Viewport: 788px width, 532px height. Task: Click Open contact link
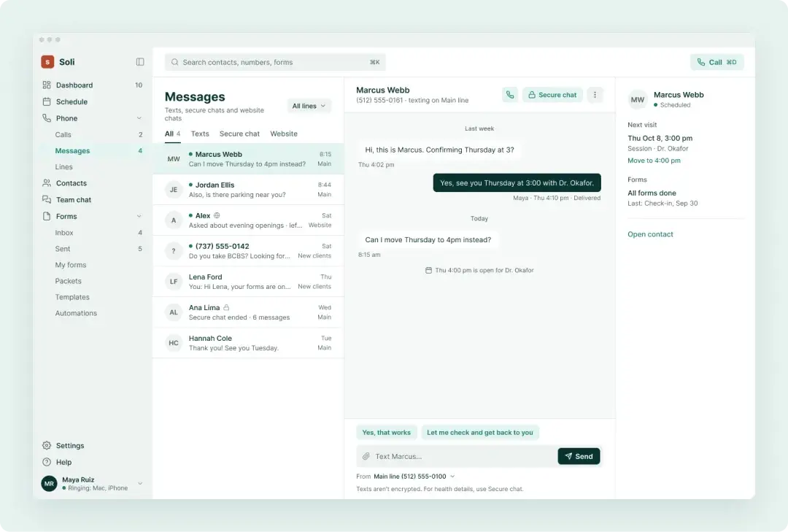[x=650, y=234]
